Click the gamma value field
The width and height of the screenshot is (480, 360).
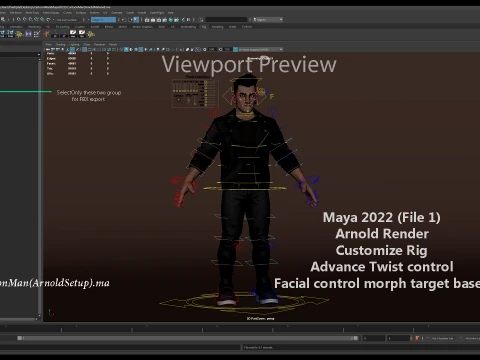[x=227, y=49]
